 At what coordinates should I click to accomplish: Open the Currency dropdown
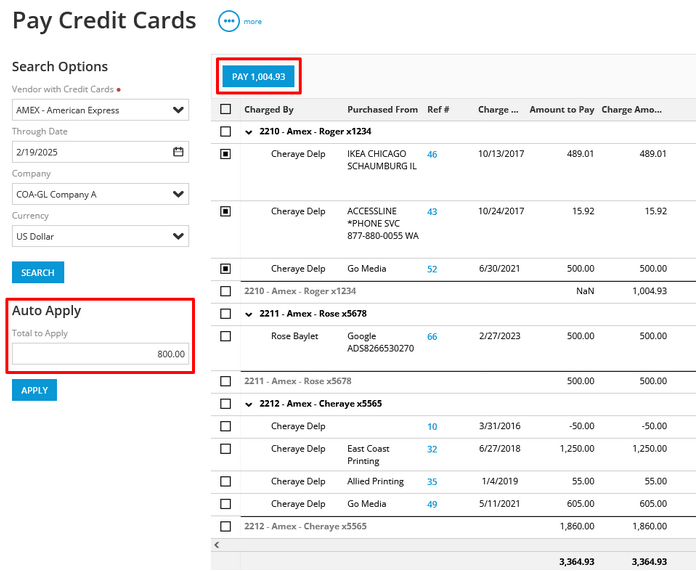[x=100, y=236]
